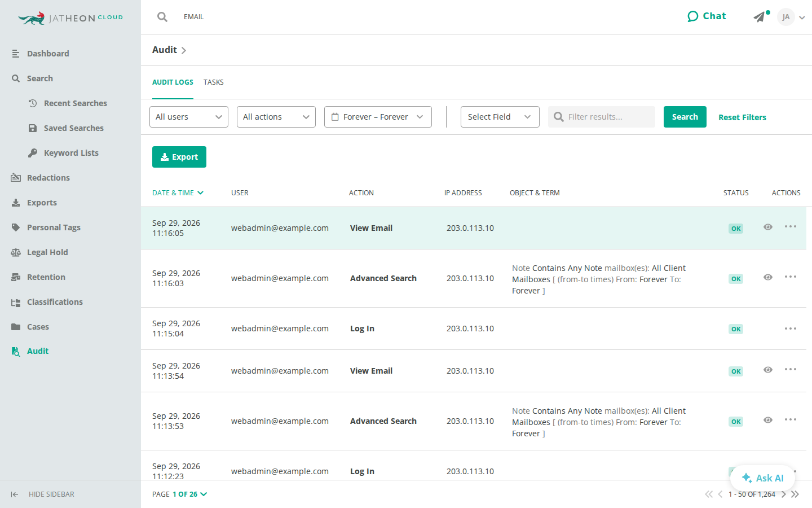
Task: Open Legal Hold in the sidebar
Action: (47, 252)
